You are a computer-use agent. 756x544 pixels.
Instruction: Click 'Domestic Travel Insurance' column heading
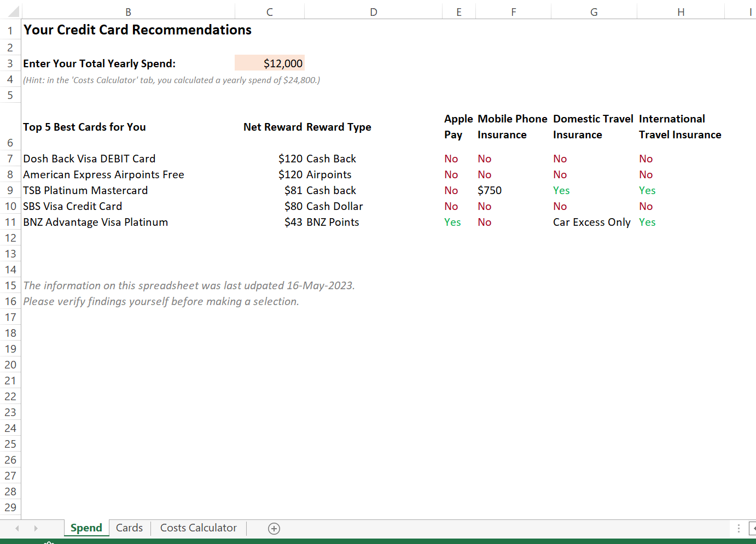point(593,127)
